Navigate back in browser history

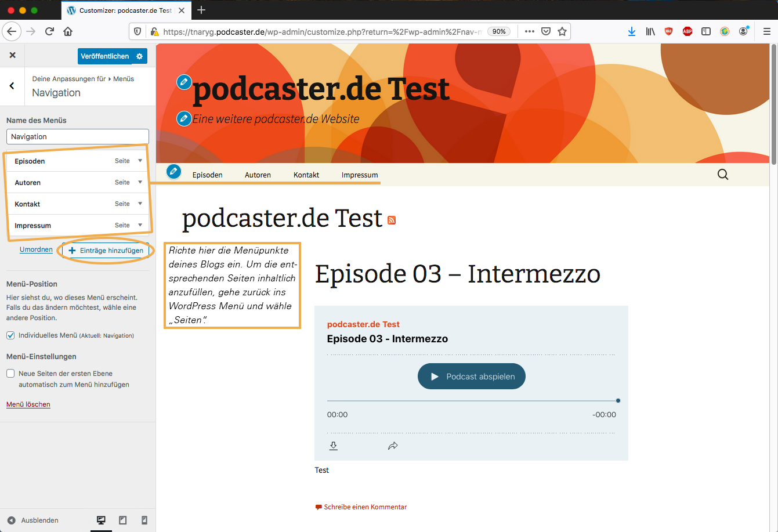pyautogui.click(x=12, y=31)
